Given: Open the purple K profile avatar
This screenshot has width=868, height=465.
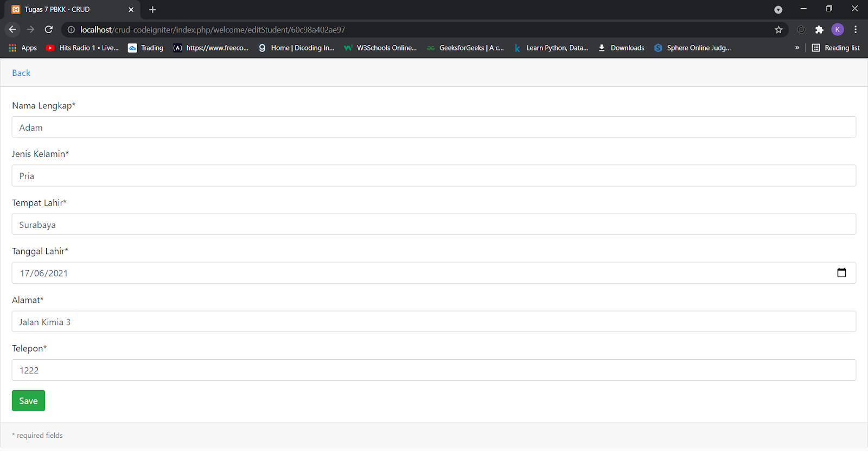Looking at the screenshot, I should (x=838, y=29).
